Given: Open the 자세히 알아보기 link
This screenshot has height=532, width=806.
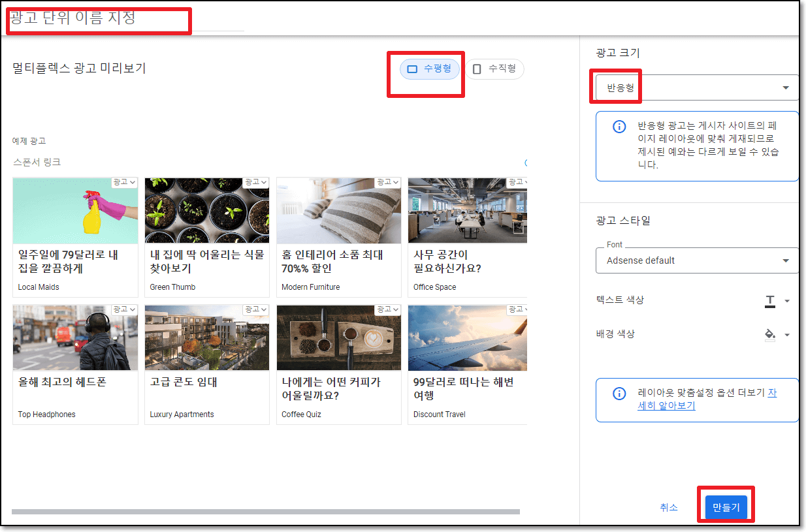Looking at the screenshot, I should click(x=666, y=406).
